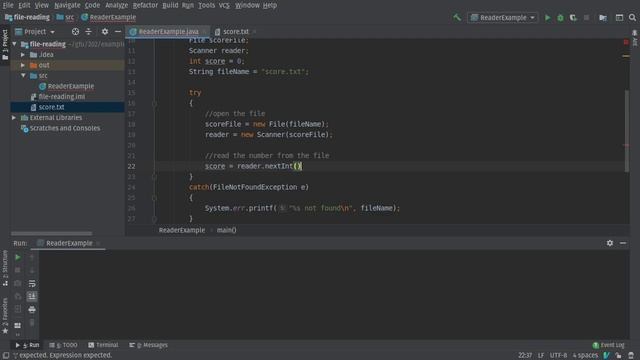Collapse all in Project panel header
This screenshot has height=360, width=640.
pyautogui.click(x=89, y=31)
